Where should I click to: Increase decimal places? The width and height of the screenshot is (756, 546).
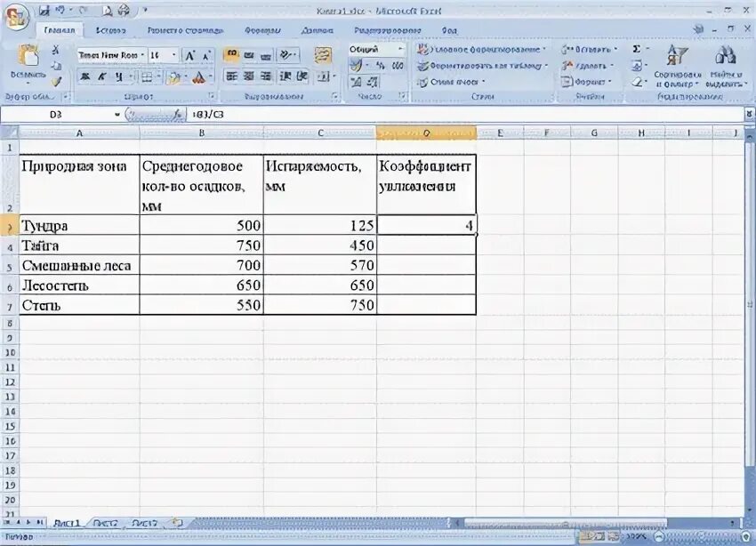[357, 82]
